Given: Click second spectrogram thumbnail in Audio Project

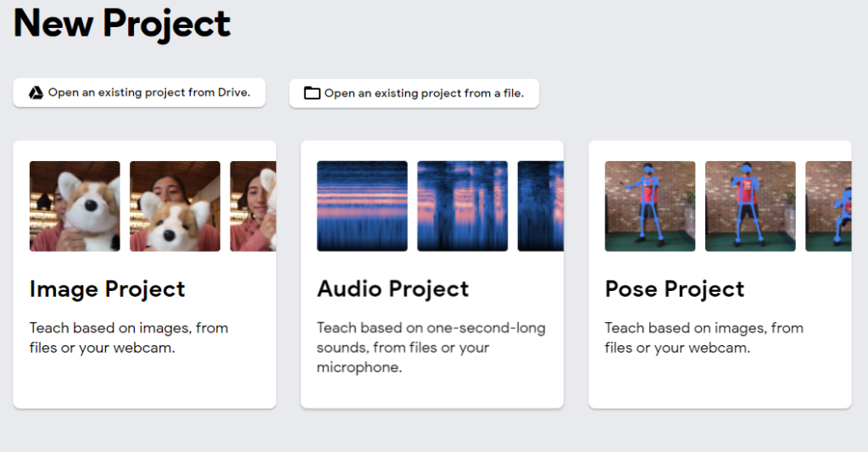Looking at the screenshot, I should 462,206.
